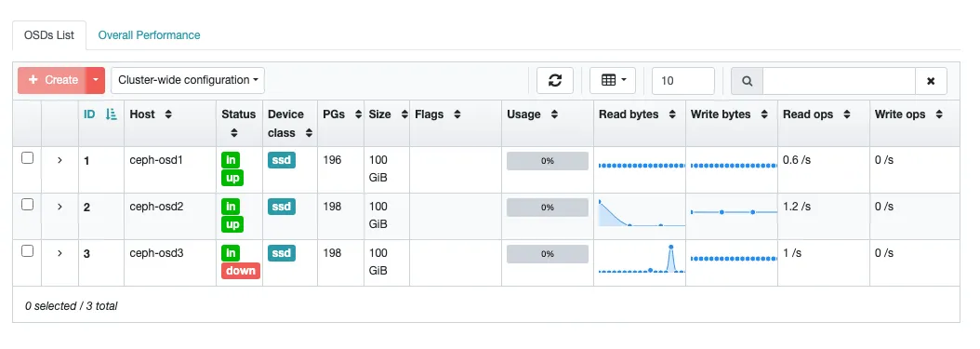Click ceph-osd1 read bytes sparkline
Viewport: 980px width, 349px height.
coord(642,166)
